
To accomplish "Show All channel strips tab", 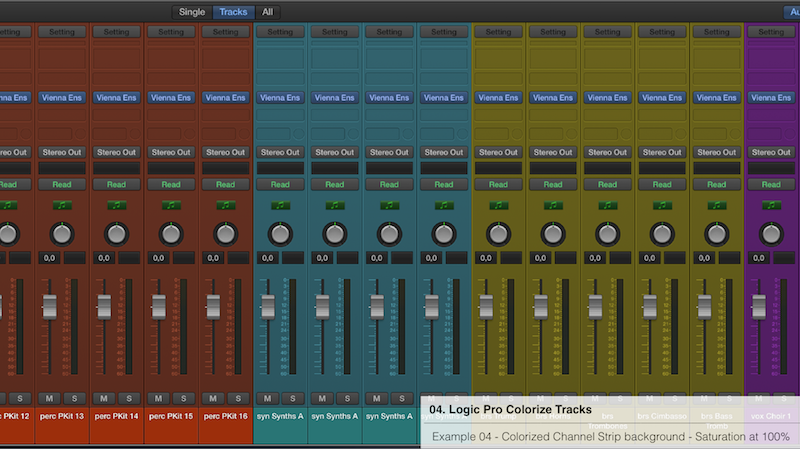I will click(267, 12).
